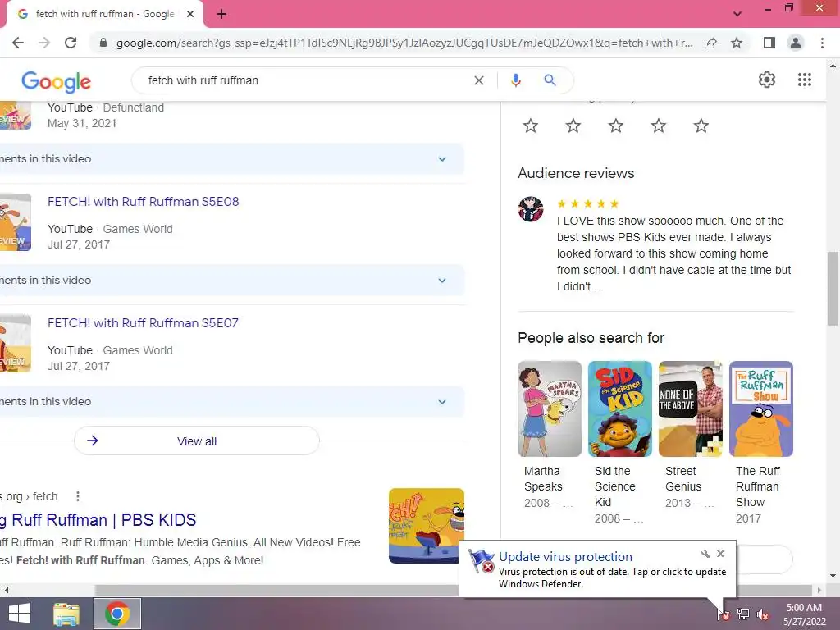Open File Explorer from the taskbar

[x=66, y=614]
